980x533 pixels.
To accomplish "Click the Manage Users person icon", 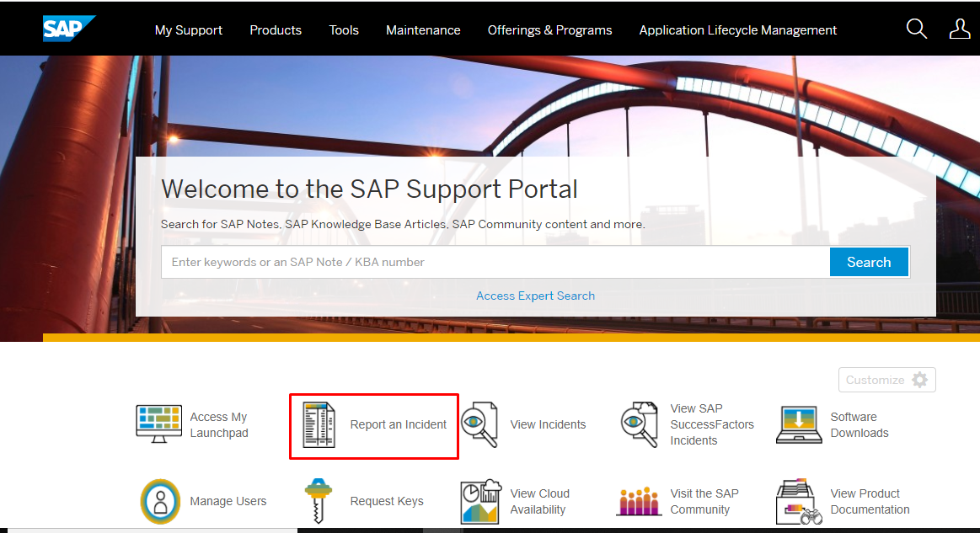I will coord(160,501).
